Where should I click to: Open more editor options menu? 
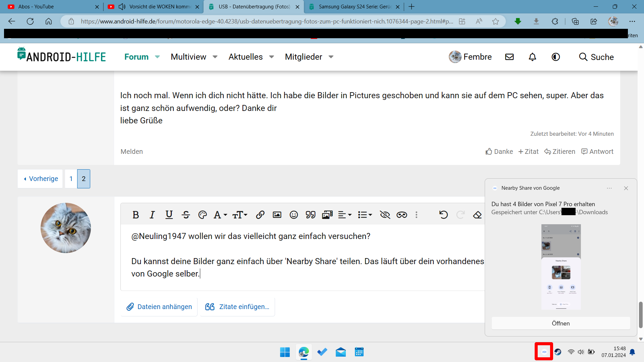[417, 215]
